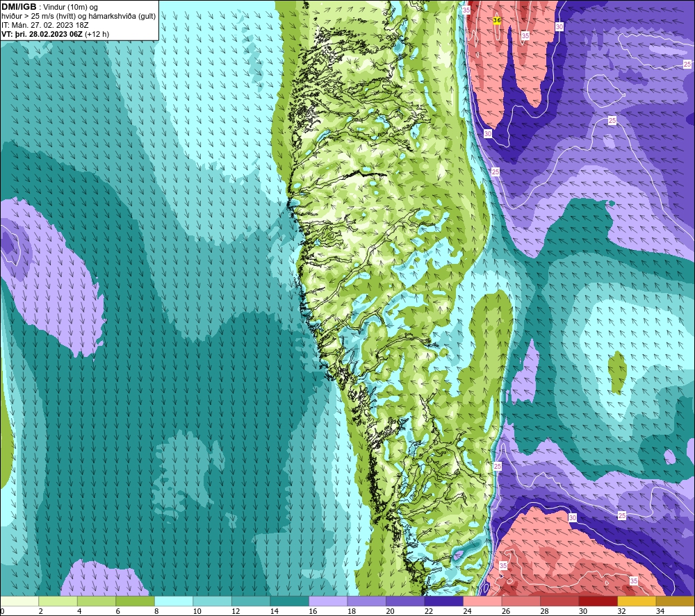Click the legend scale number 32
This screenshot has width=695, height=616.
(621, 611)
